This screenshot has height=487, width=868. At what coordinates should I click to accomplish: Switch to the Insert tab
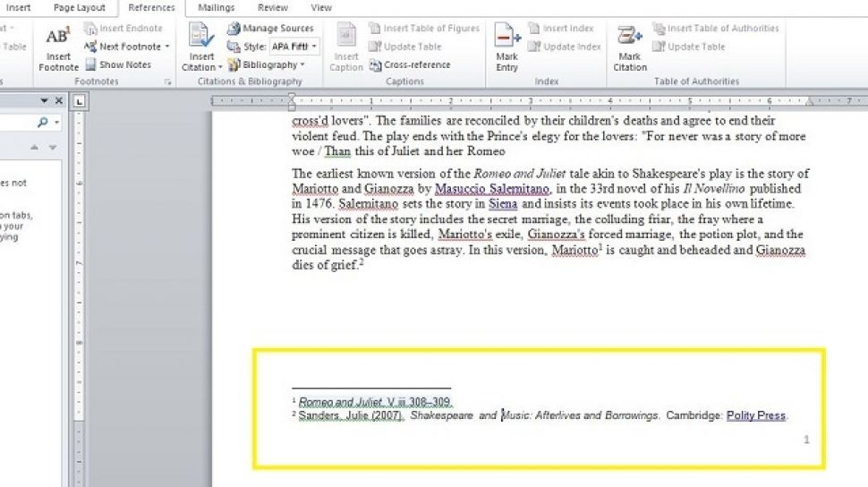click(18, 8)
